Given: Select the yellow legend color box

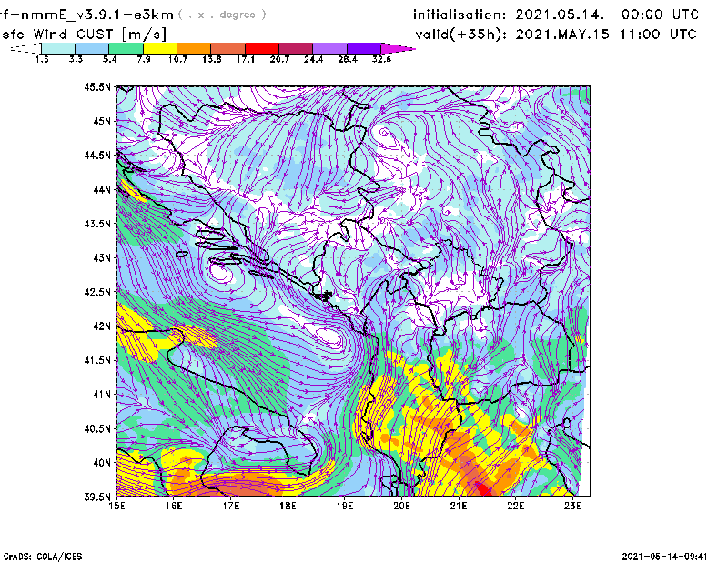Looking at the screenshot, I should (x=160, y=48).
